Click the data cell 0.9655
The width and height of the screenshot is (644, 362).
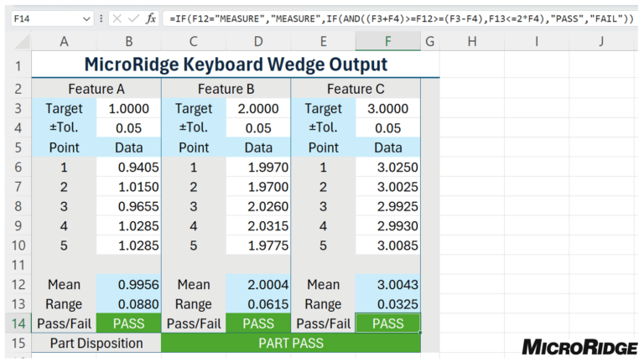click(129, 206)
